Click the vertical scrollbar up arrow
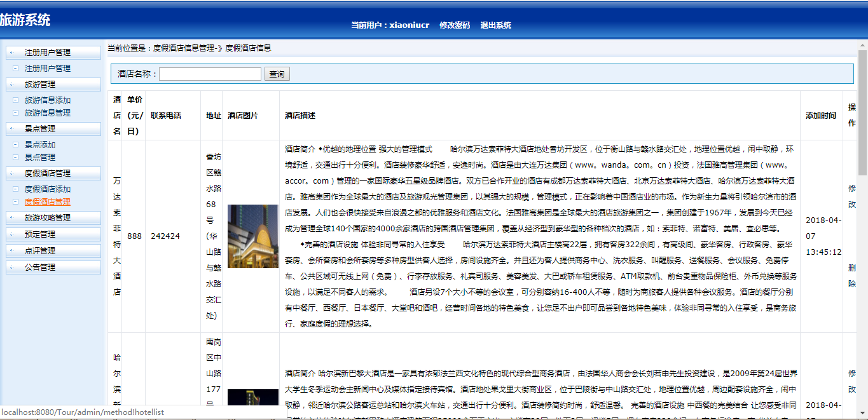 [863, 44]
